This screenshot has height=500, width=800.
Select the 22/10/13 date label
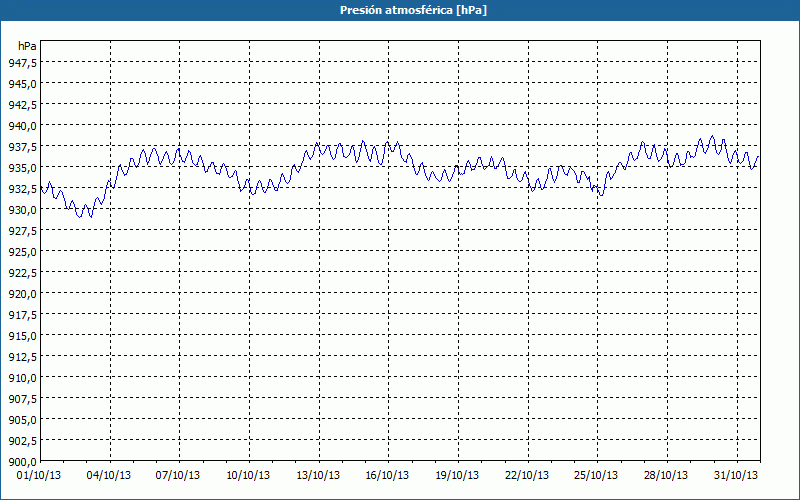point(527,476)
